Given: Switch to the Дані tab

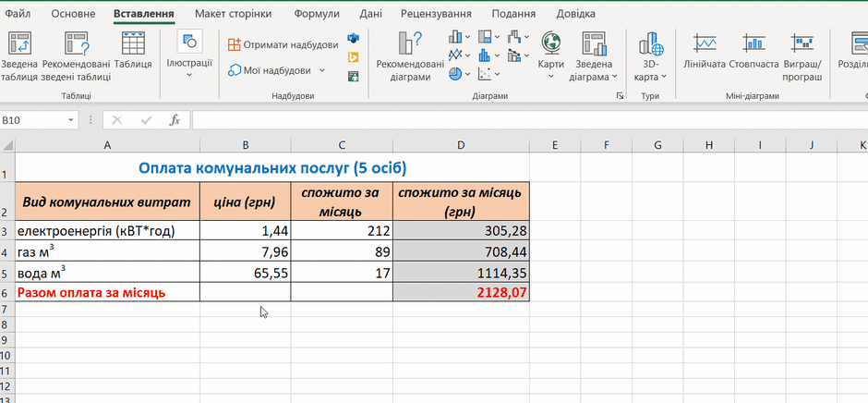Looking at the screenshot, I should pos(370,14).
